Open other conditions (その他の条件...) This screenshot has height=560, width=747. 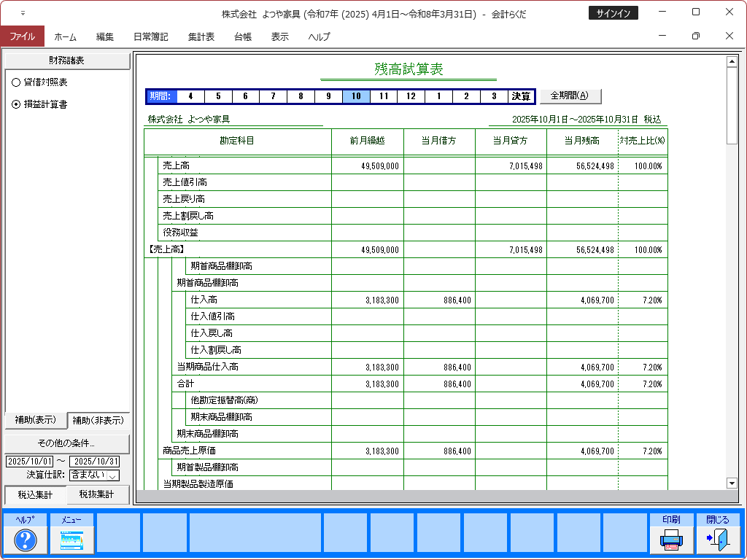pos(66,443)
